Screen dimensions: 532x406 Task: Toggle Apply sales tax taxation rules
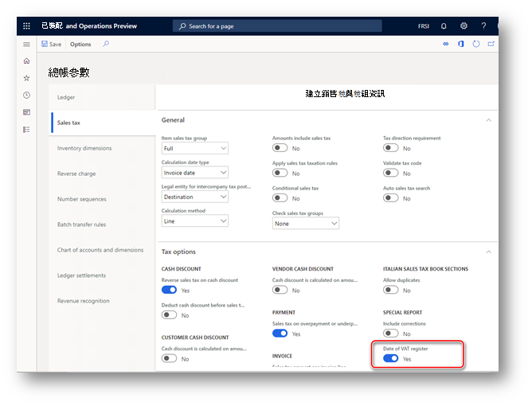point(280,173)
